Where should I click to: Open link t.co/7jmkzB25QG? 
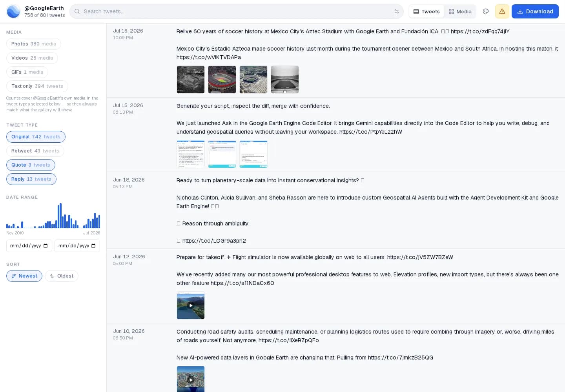(401, 358)
